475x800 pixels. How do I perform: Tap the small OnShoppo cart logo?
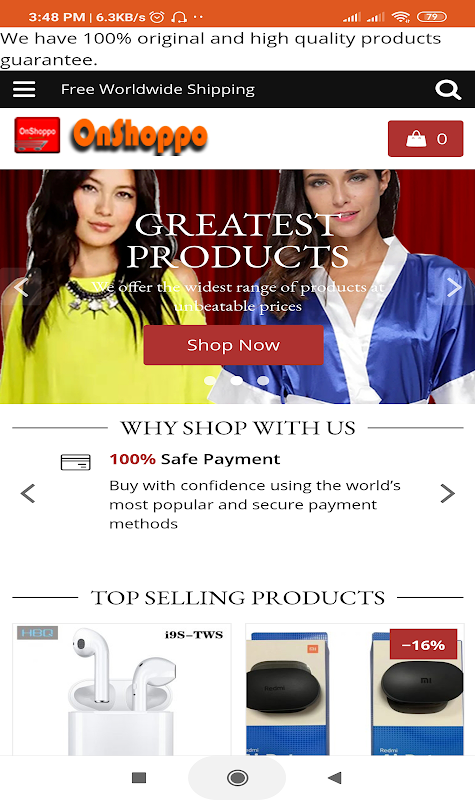pos(37,135)
